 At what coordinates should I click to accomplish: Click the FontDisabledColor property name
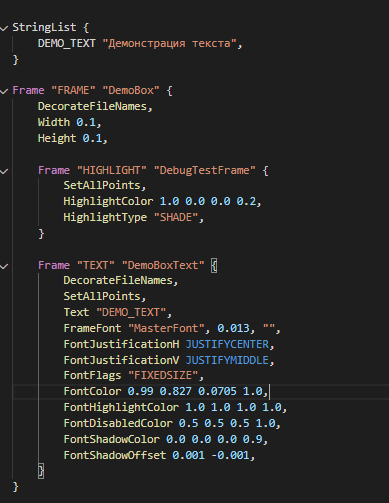click(x=118, y=423)
